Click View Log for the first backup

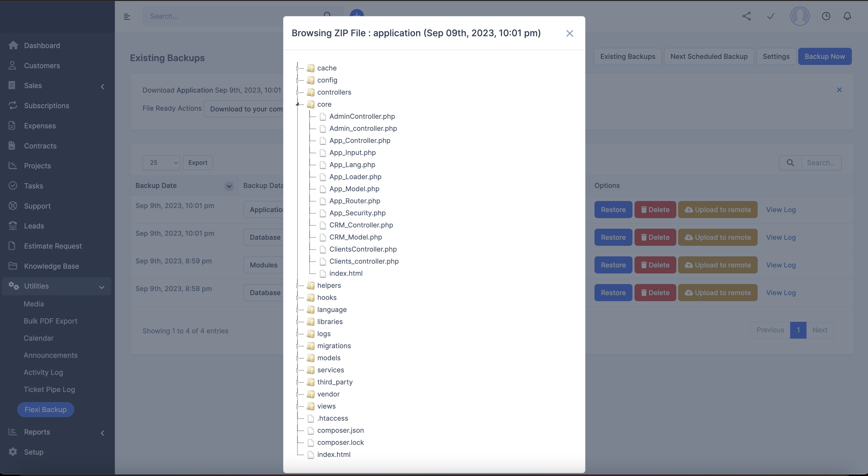pyautogui.click(x=781, y=209)
